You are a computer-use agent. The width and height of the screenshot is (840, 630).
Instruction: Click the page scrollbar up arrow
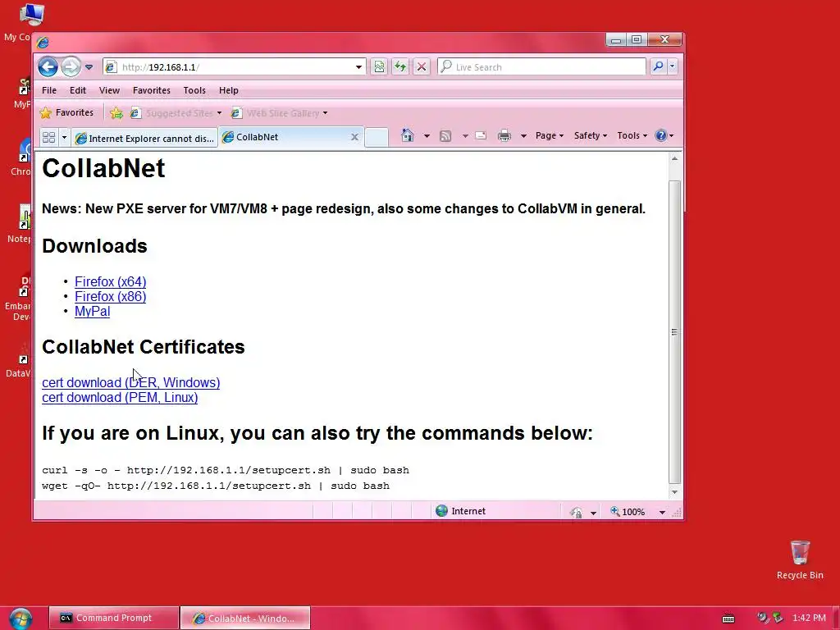[674, 159]
